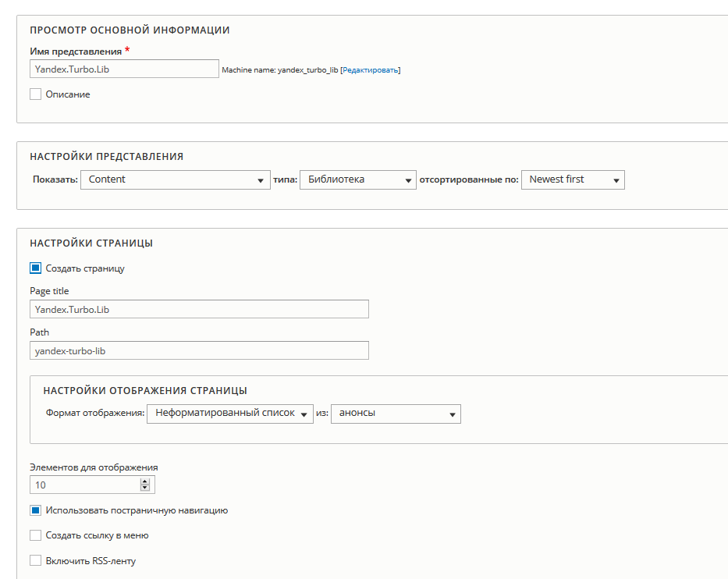Viewport: 728px width, 579px height.
Task: Enable the Описание checkbox
Action: coord(35,94)
